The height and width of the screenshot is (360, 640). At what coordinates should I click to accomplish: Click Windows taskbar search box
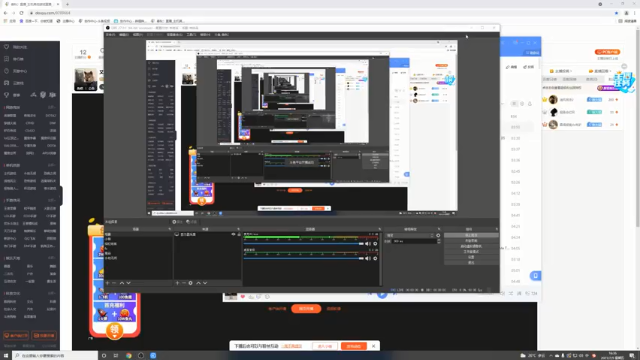[55, 356]
